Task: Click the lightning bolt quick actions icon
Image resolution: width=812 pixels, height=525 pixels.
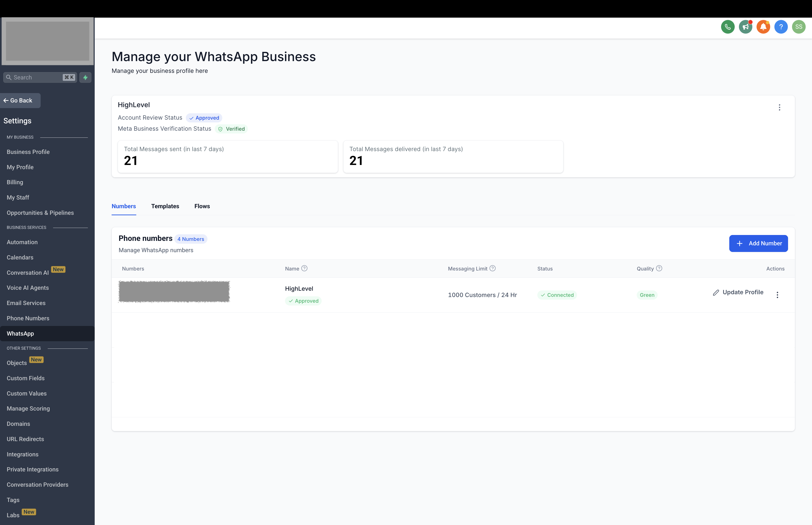Action: (x=85, y=77)
